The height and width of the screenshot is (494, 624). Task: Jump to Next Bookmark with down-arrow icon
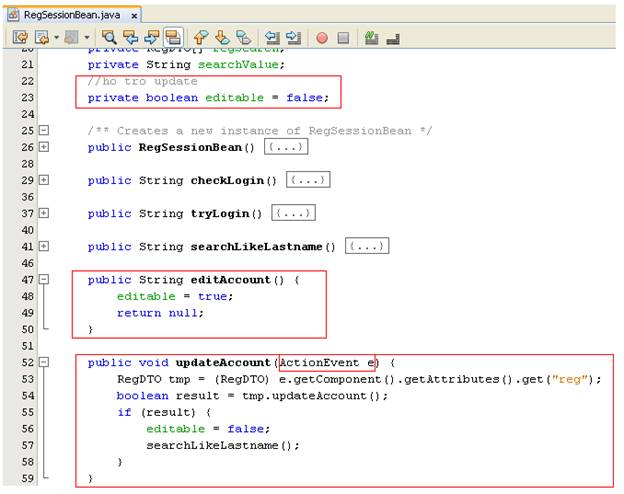(222, 37)
